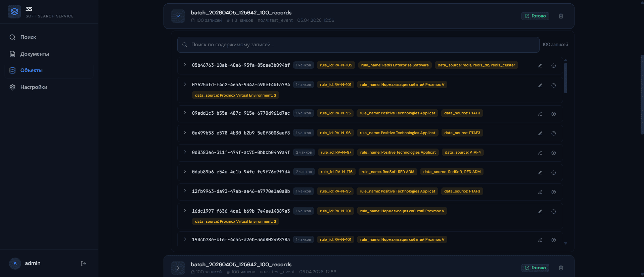Click the pencil icon on record 16dc1997

540,212
